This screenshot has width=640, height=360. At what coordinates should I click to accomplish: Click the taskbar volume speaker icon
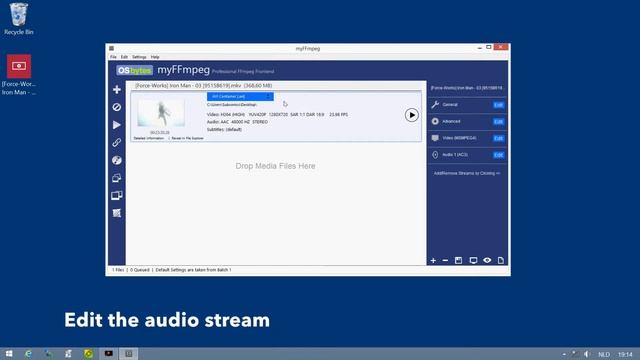(587, 354)
